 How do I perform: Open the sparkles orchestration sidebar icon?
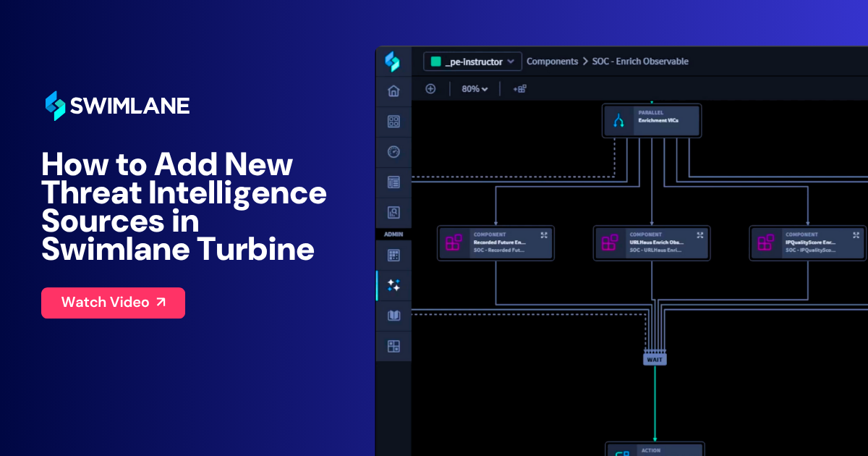click(393, 285)
